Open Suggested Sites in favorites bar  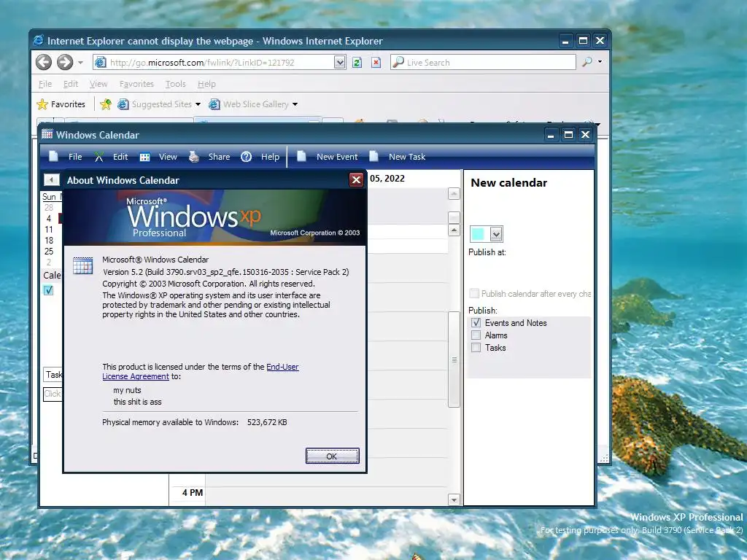coord(159,104)
